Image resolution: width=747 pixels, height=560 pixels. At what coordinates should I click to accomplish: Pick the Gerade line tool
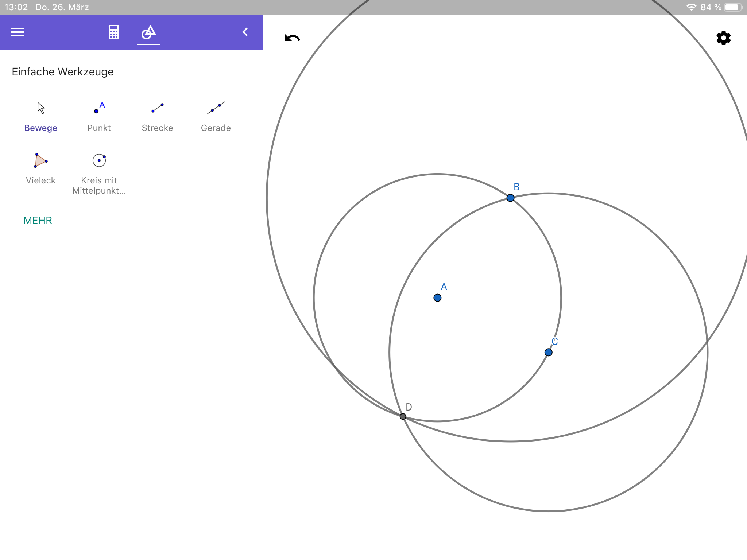pyautogui.click(x=216, y=117)
